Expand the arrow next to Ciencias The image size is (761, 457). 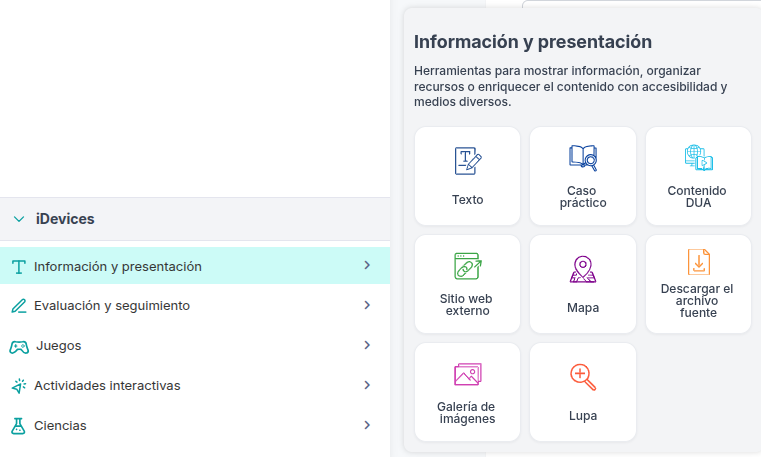pyautogui.click(x=367, y=425)
